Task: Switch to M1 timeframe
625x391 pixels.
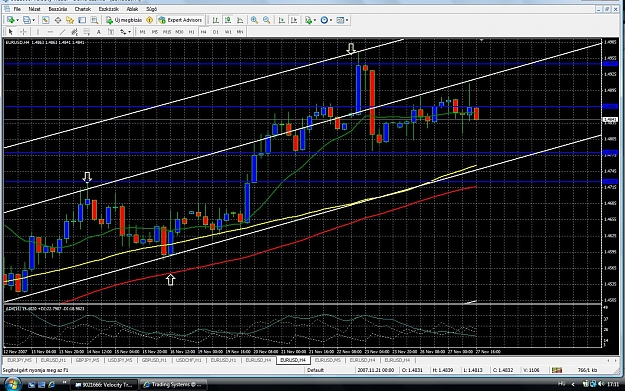Action: (142, 32)
